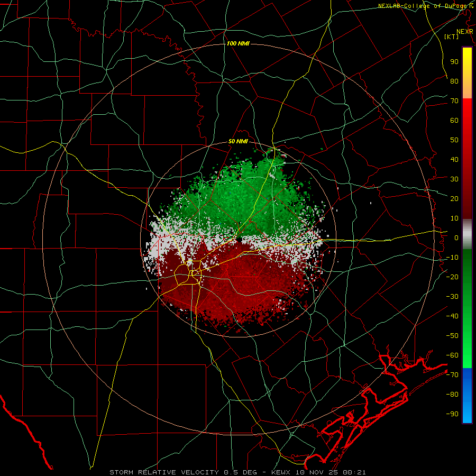The height and width of the screenshot is (476, 476).
Task: Click the positive "40" velocity scale value
Action: click(454, 159)
